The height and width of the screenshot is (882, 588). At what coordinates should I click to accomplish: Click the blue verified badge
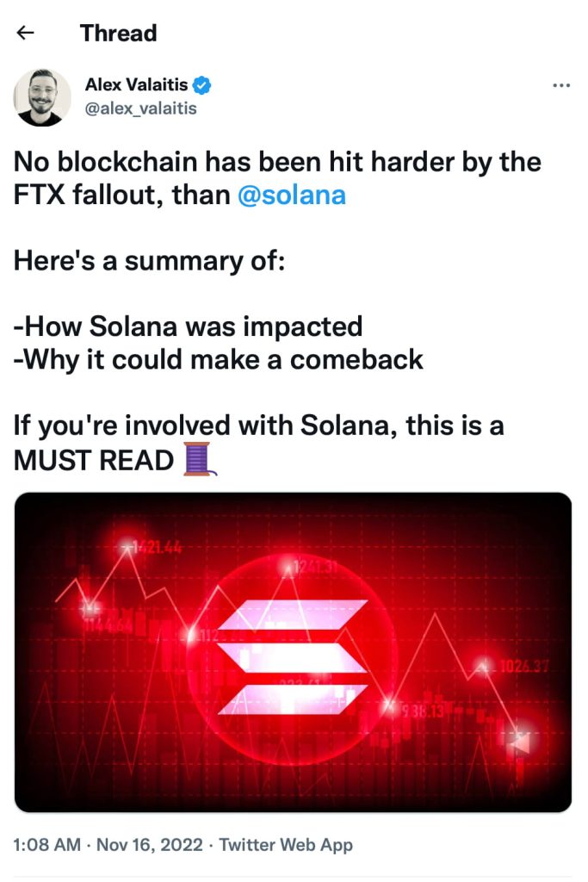point(202,85)
